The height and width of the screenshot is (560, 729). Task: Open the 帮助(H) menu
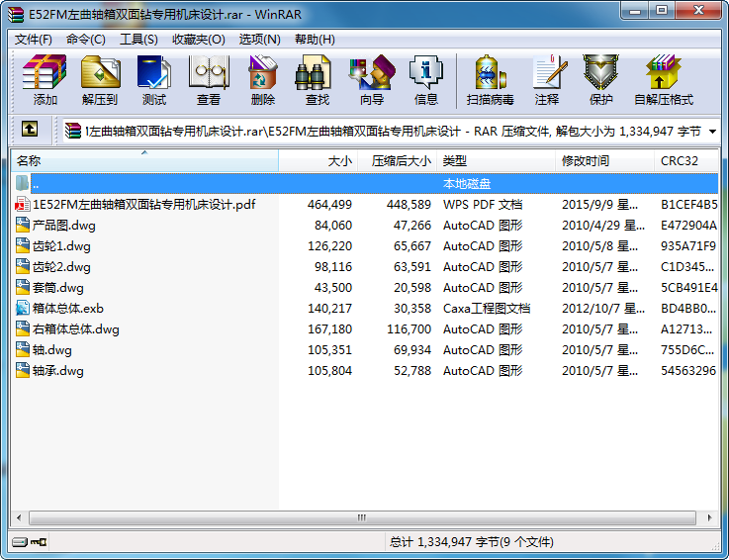pyautogui.click(x=315, y=40)
